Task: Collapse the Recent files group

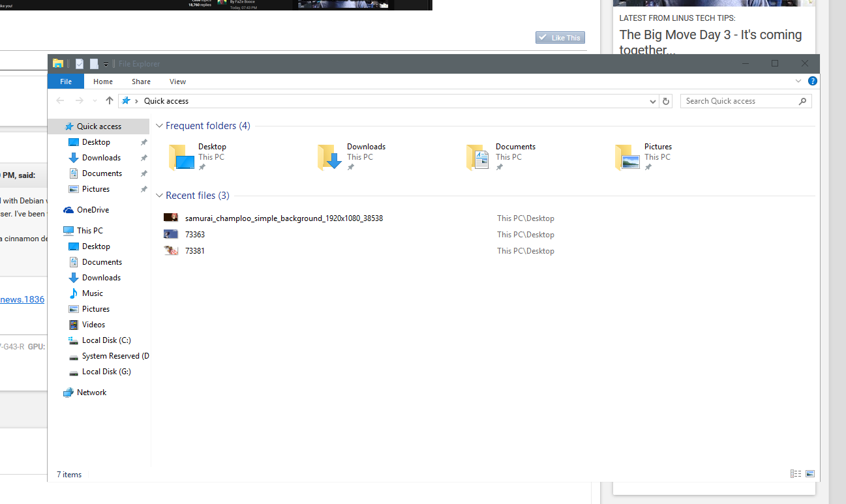Action: [x=160, y=196]
